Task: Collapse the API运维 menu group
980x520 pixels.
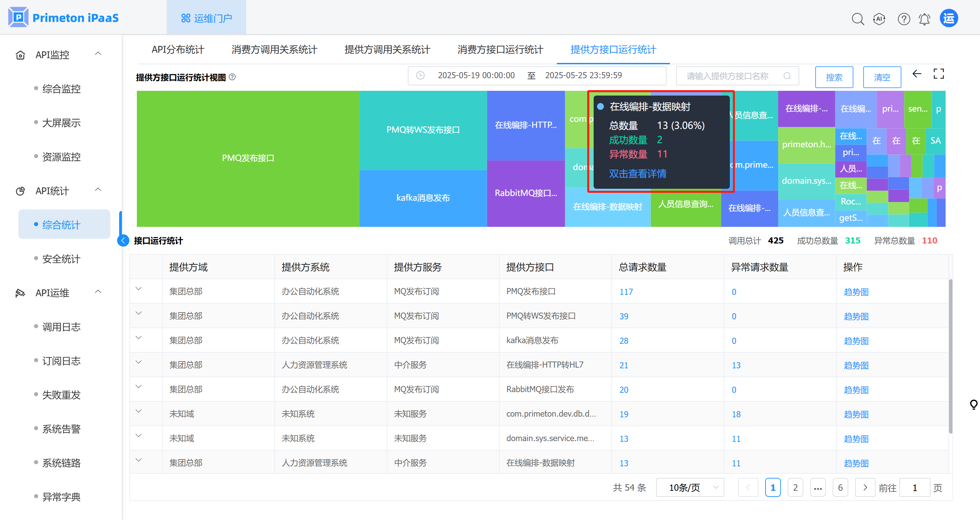Action: 98,292
